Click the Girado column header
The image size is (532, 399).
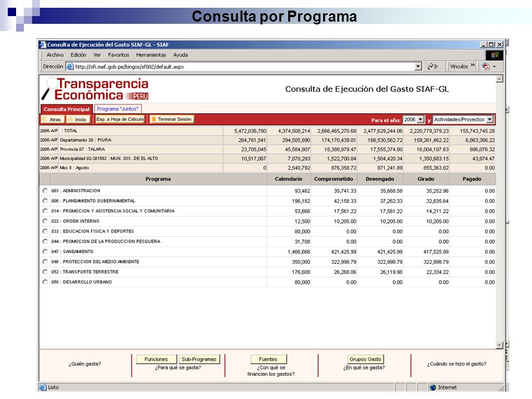pyautogui.click(x=426, y=179)
